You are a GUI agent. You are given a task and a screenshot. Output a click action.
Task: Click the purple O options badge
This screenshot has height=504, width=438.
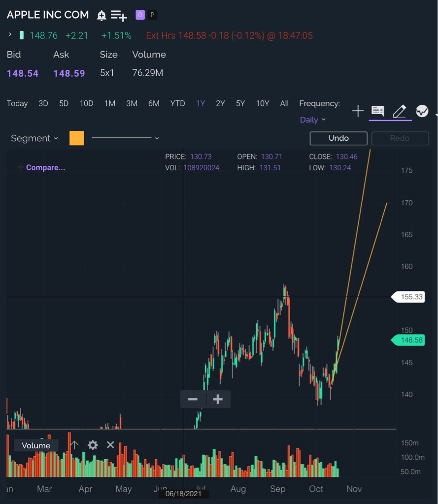click(x=140, y=15)
